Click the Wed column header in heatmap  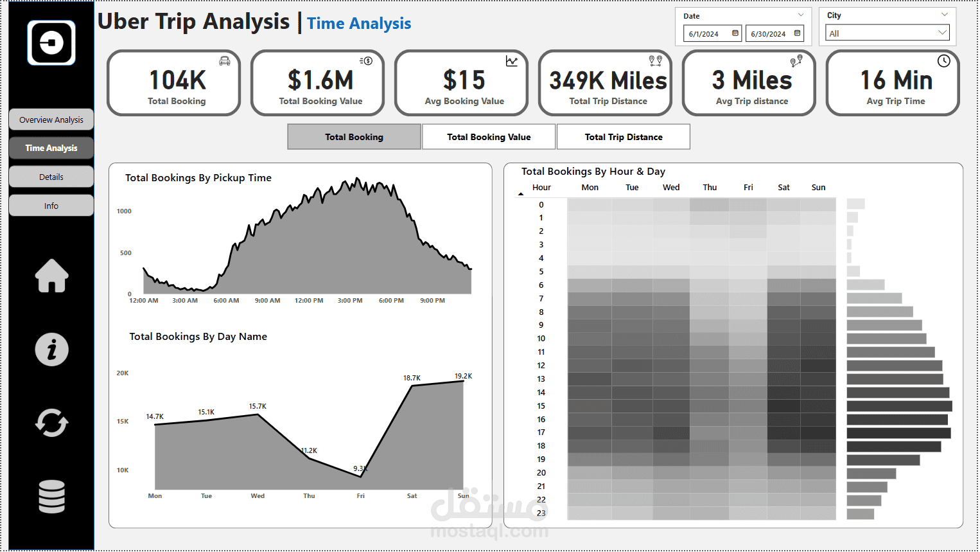[671, 188]
